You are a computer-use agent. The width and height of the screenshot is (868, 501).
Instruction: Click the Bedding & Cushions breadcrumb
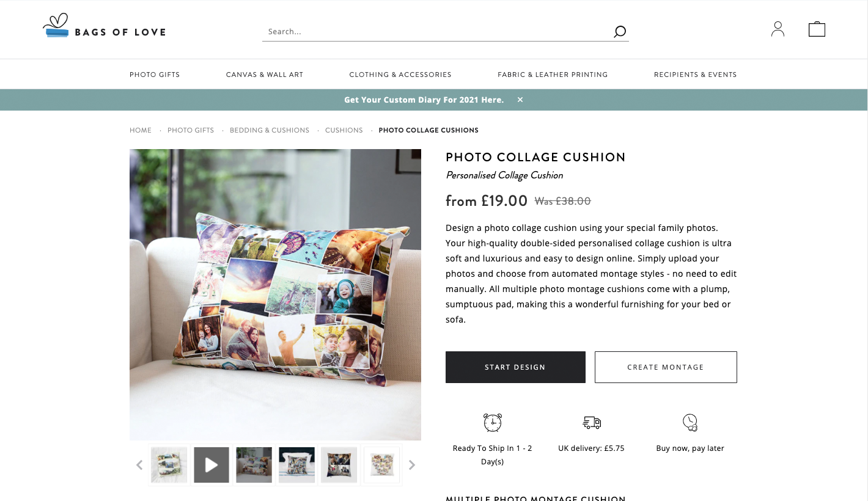click(x=270, y=130)
